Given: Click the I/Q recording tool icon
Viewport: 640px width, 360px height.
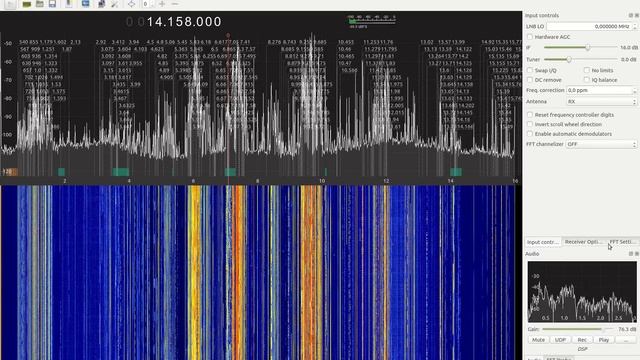Looking at the screenshot, I should 69,4.
